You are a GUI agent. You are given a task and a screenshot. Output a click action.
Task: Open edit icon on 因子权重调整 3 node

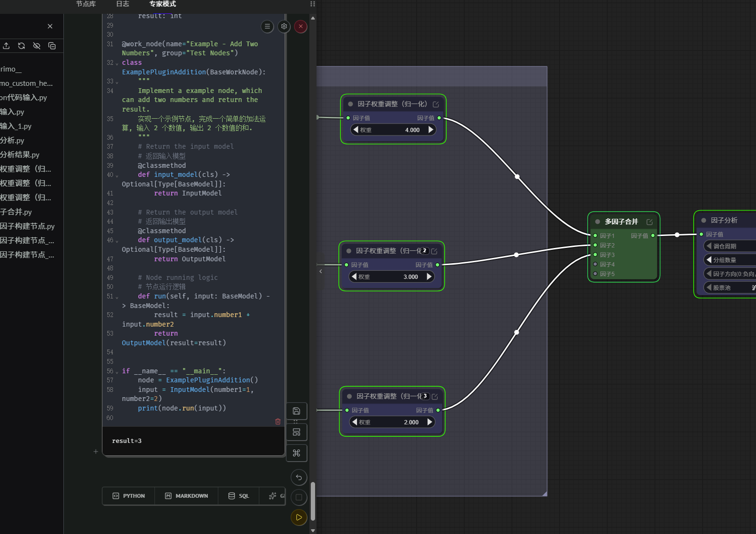pyautogui.click(x=435, y=397)
